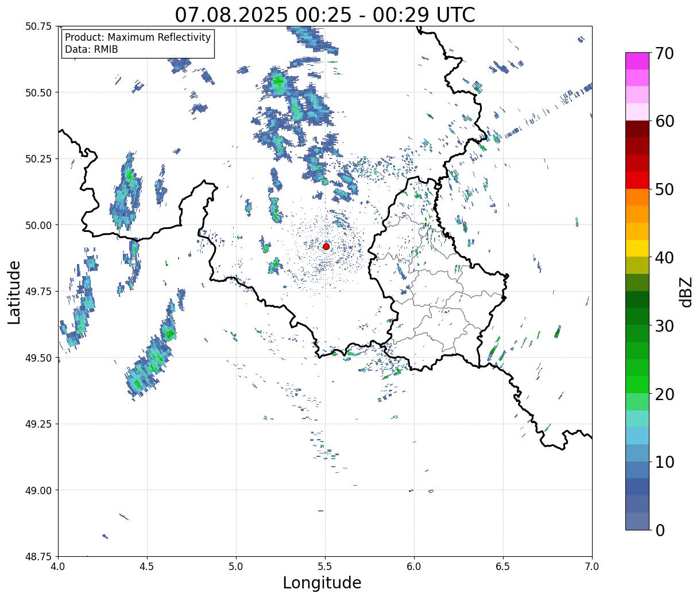Click the colorbar tick label 50
The height and width of the screenshot is (597, 700).
pyautogui.click(x=664, y=189)
